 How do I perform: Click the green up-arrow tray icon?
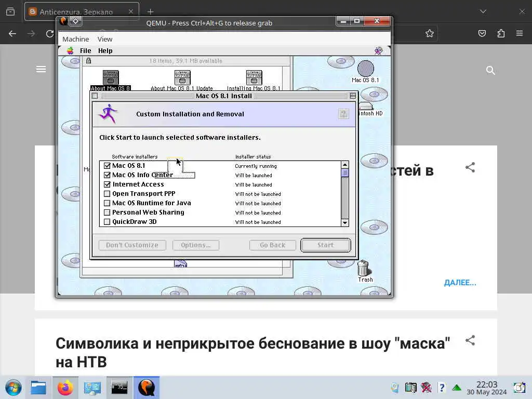click(457, 388)
